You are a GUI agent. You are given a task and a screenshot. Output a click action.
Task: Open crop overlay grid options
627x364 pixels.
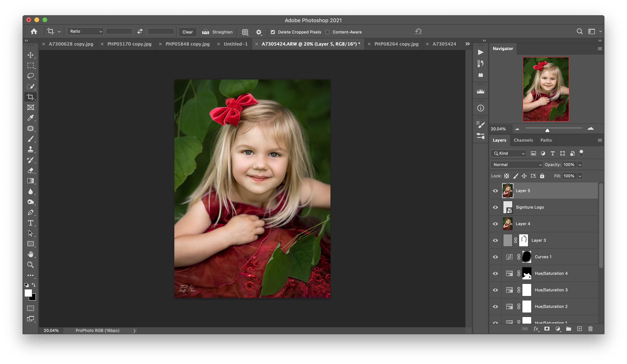tap(245, 32)
